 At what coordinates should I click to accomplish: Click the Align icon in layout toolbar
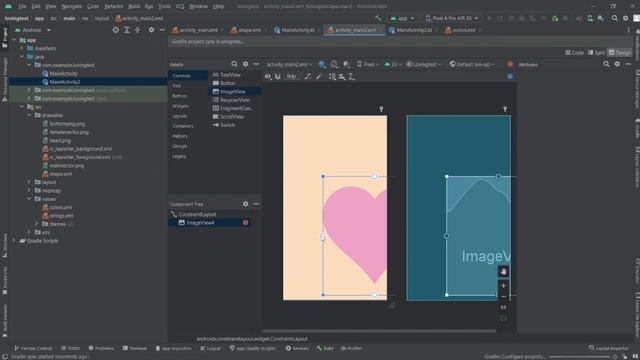point(342,76)
